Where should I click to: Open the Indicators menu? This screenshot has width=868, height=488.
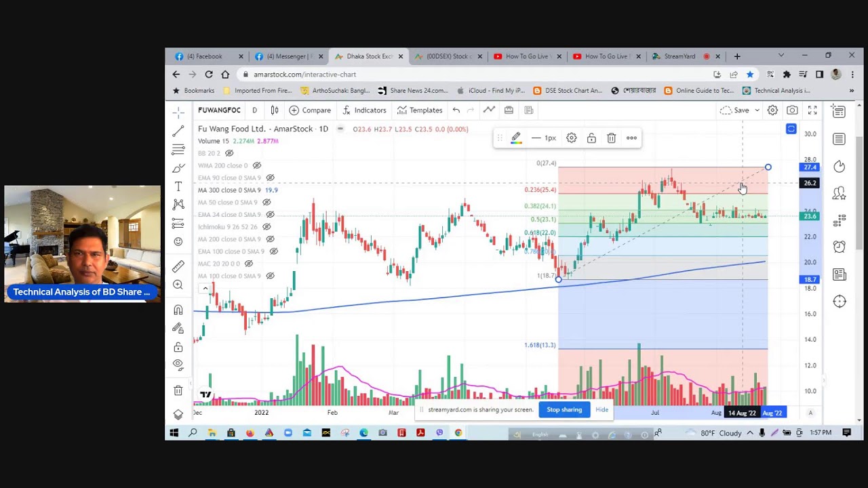coord(364,110)
